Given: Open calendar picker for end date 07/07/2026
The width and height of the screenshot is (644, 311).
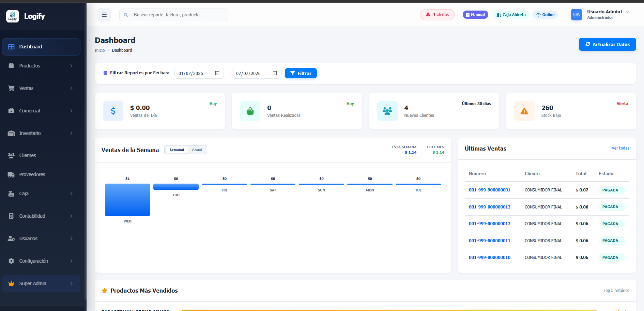Looking at the screenshot, I should (275, 73).
